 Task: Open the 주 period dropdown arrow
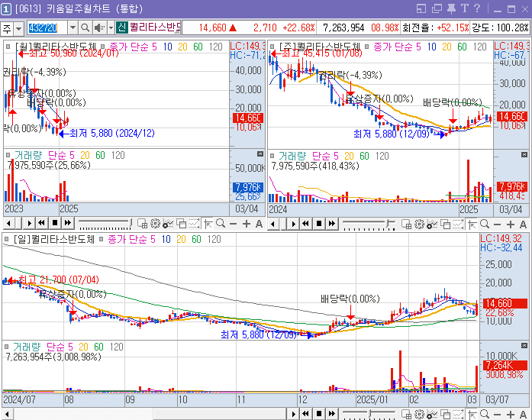[18, 27]
